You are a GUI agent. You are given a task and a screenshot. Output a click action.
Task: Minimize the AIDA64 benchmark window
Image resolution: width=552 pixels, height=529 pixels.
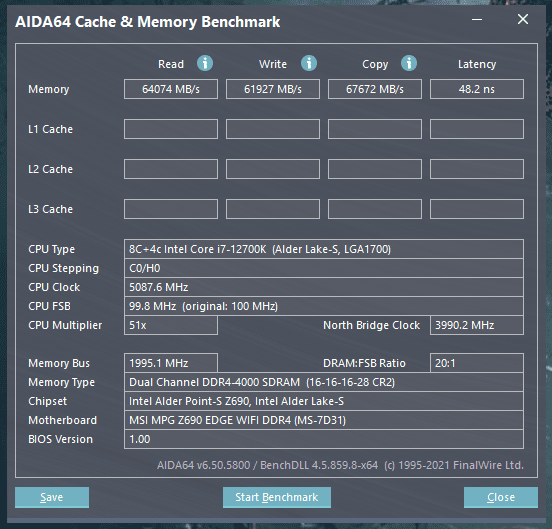477,20
